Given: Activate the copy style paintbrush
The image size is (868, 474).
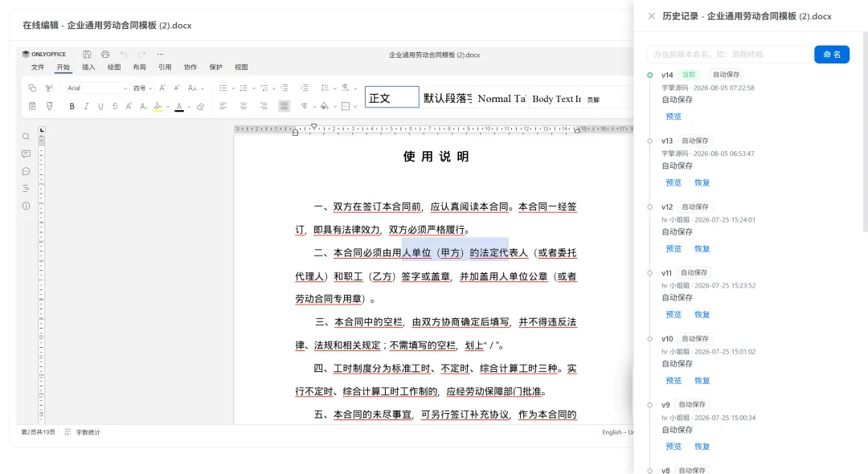Looking at the screenshot, I should [49, 106].
